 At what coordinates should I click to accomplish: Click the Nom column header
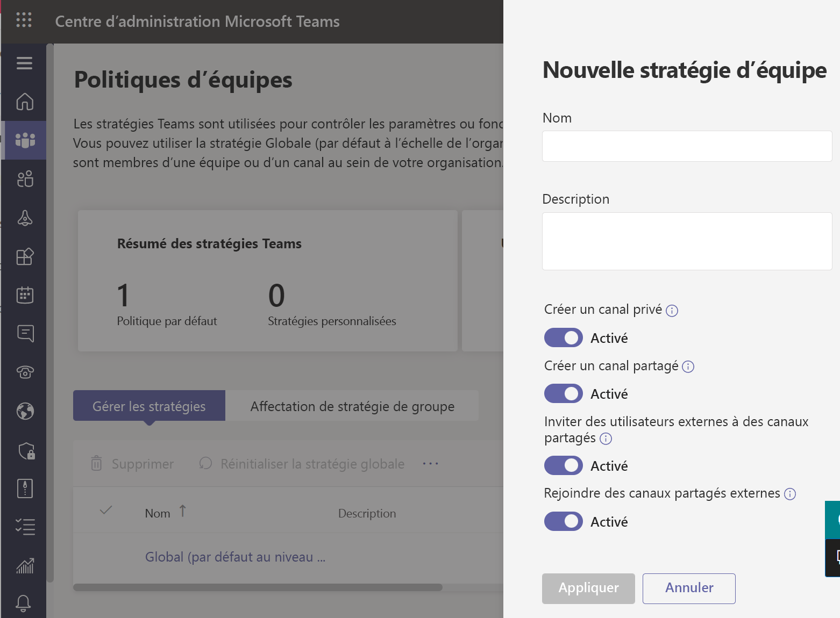pyautogui.click(x=158, y=513)
